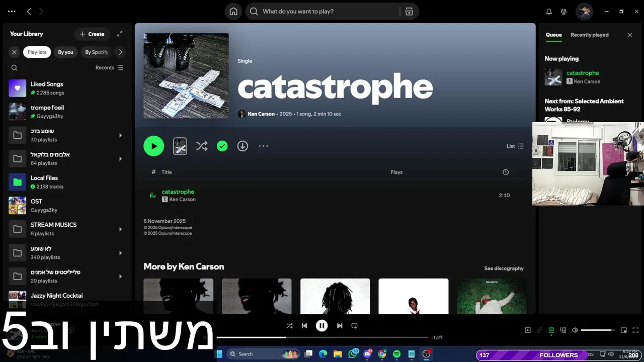Viewport: 644px width, 362px height.
Task: Open the Browse icon in search bar
Action: click(x=409, y=12)
